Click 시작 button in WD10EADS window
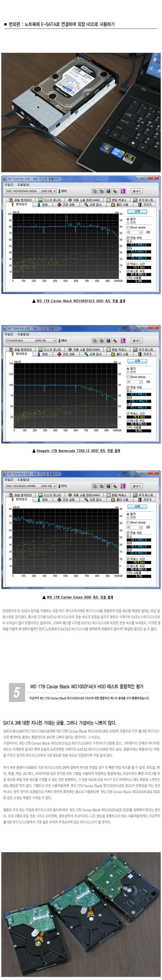The width and height of the screenshot is (162, 980). [137, 506]
